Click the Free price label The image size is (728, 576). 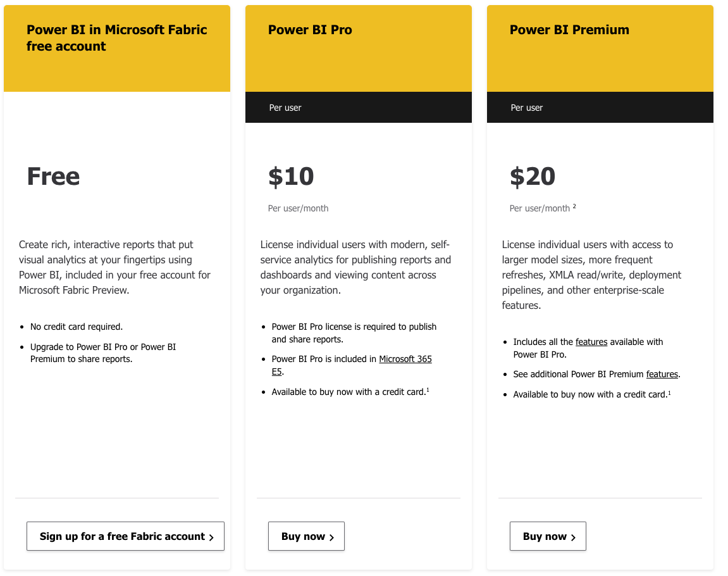tap(53, 177)
